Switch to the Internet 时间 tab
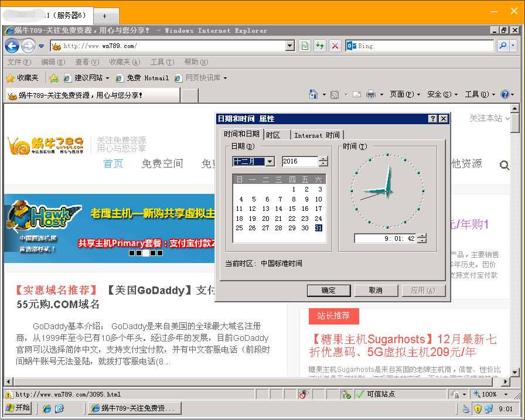This screenshot has width=525, height=420. [x=316, y=135]
